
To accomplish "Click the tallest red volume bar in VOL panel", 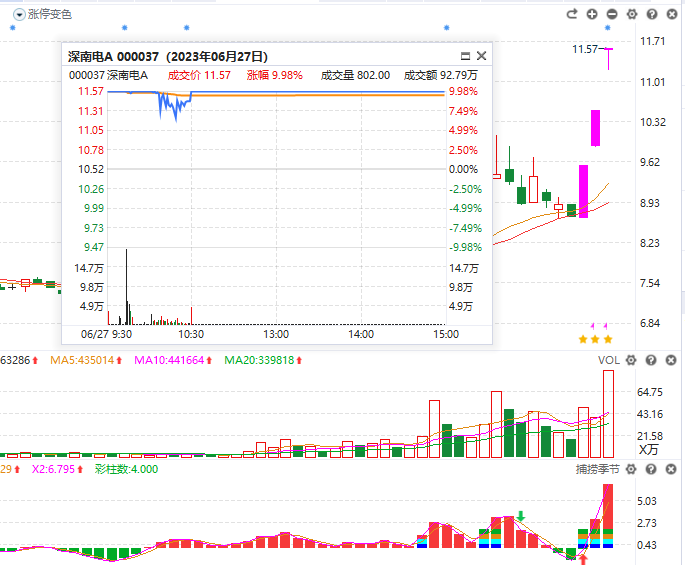I will [609, 414].
